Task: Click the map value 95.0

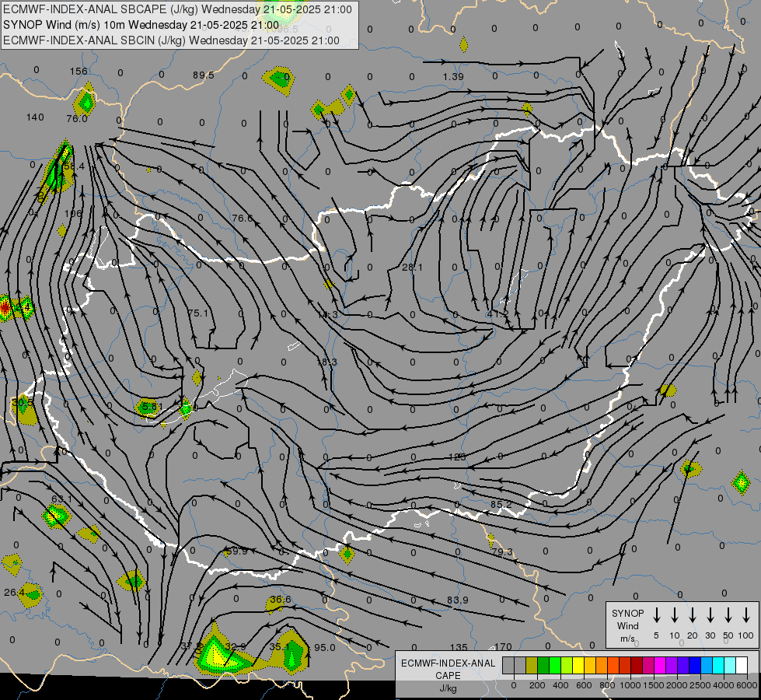Action: click(325, 648)
